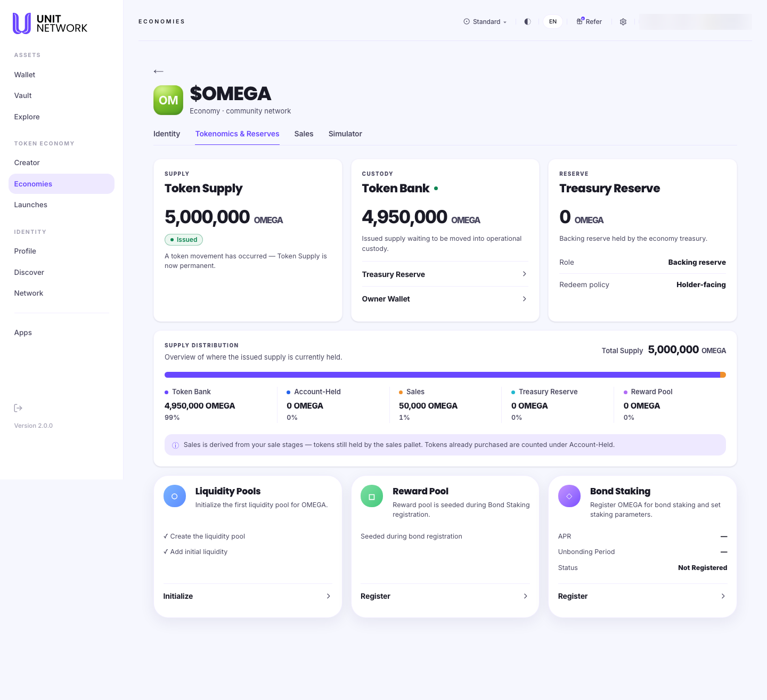Click the Unit Network logo

50,23
